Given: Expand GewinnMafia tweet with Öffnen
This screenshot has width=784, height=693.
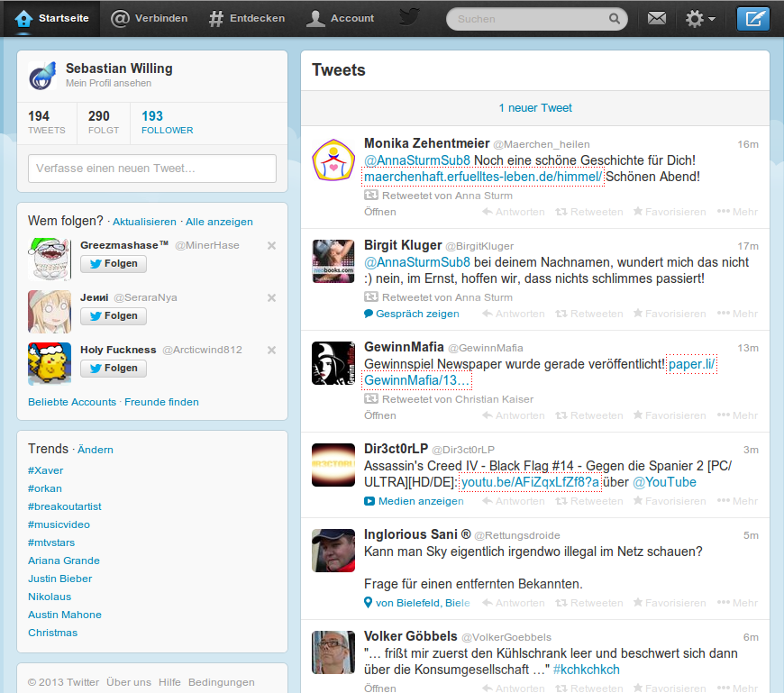Looking at the screenshot, I should (x=380, y=416).
